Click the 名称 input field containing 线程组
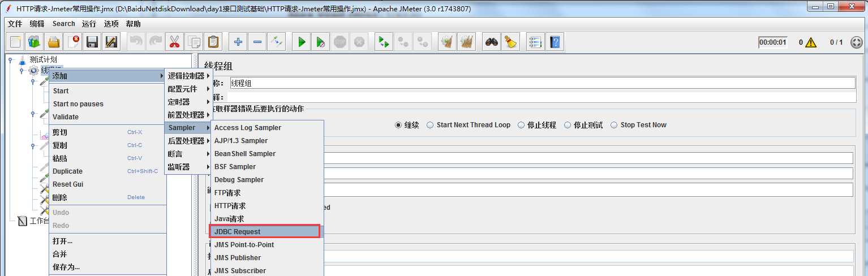This screenshot has width=868, height=276. 542,83
